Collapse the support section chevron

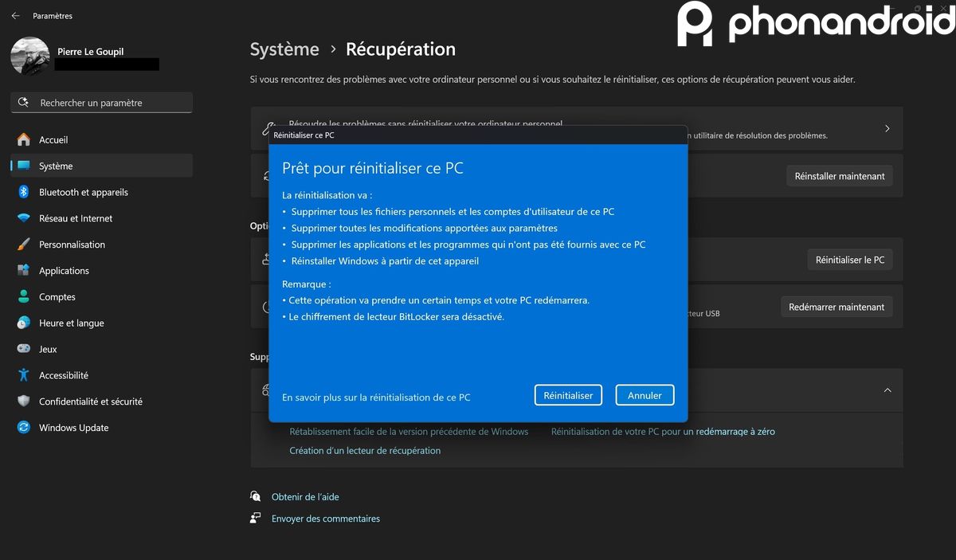pyautogui.click(x=887, y=390)
